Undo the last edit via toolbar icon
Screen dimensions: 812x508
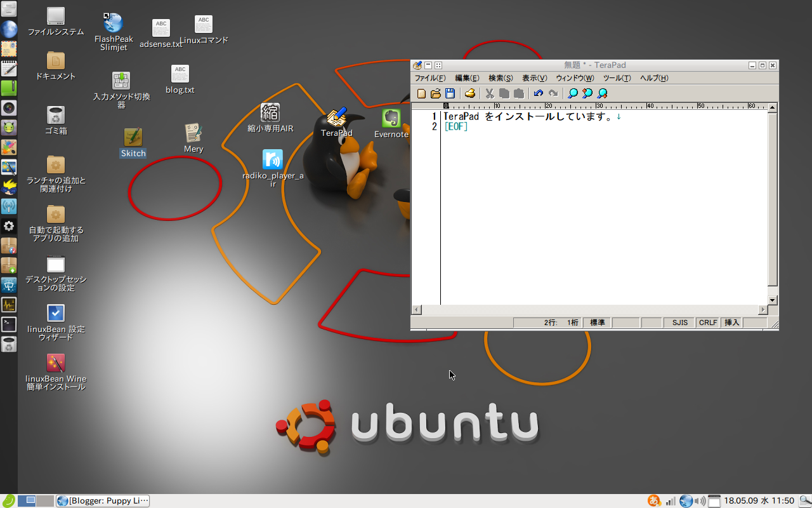click(x=538, y=93)
